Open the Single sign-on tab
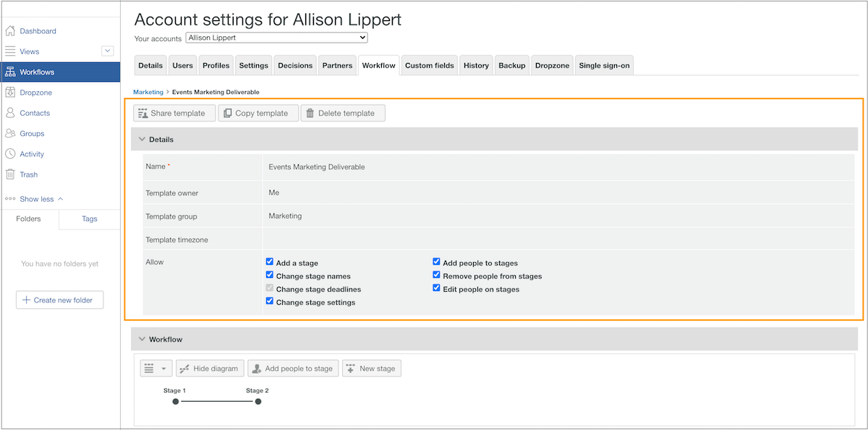This screenshot has height=430, width=868. (x=604, y=64)
